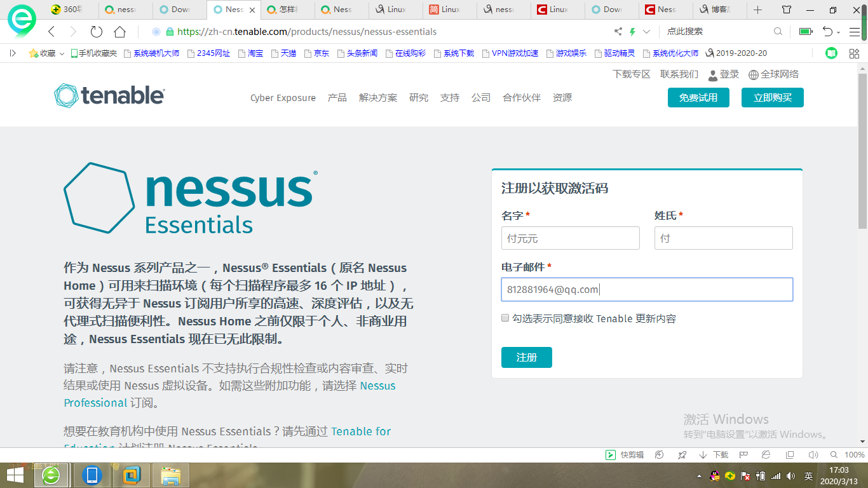Open the browser hamburger menu
This screenshot has height=488, width=868.
point(854,32)
